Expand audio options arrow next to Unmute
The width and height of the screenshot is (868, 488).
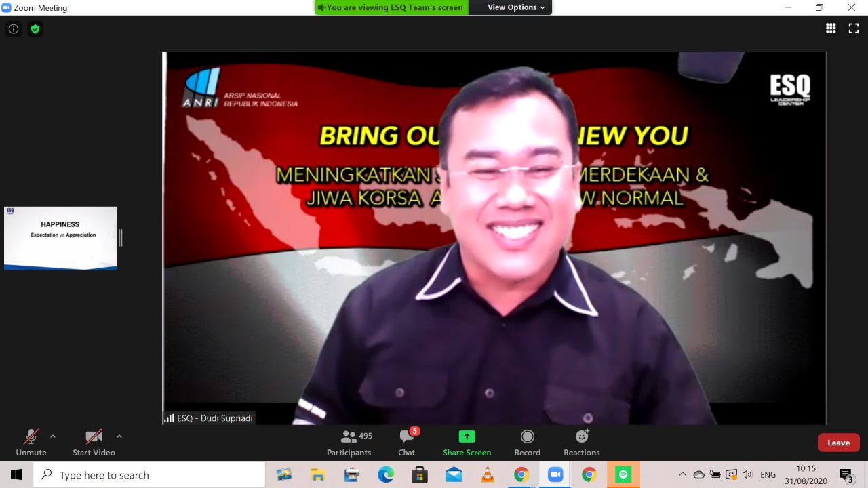pos(53,436)
